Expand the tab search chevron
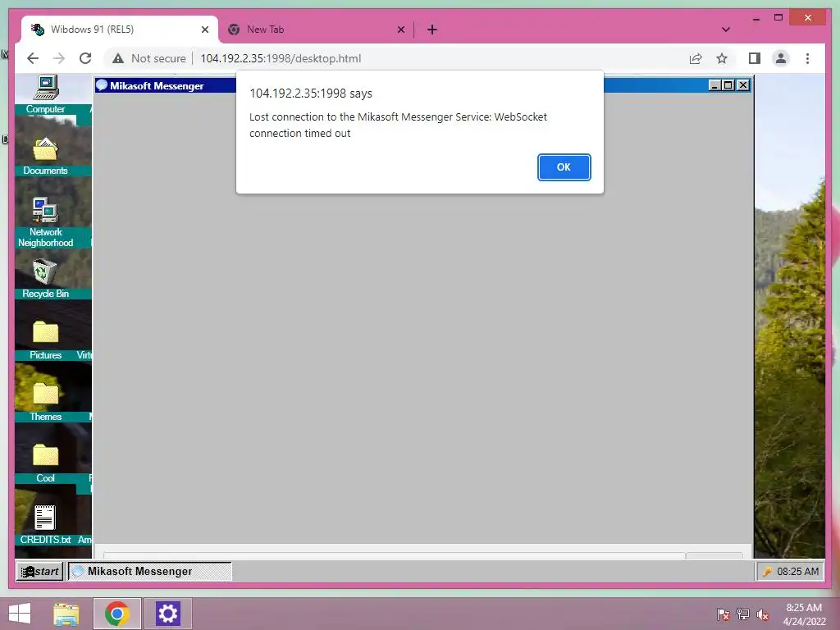Screen dimensions: 840x630 726,30
